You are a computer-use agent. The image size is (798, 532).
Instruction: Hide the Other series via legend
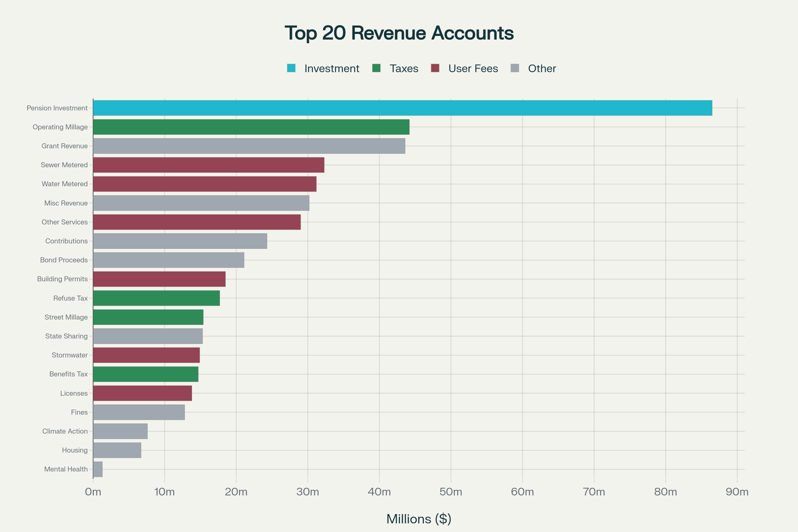542,68
